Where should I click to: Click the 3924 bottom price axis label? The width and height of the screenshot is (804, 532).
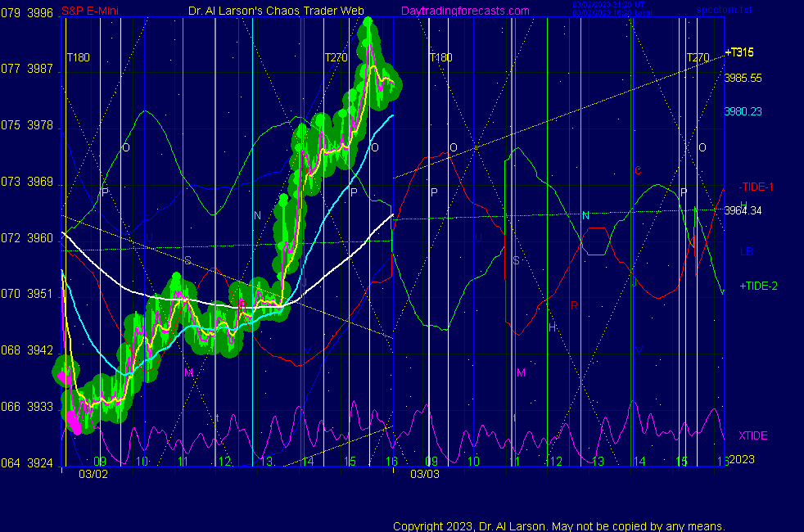pos(40,462)
